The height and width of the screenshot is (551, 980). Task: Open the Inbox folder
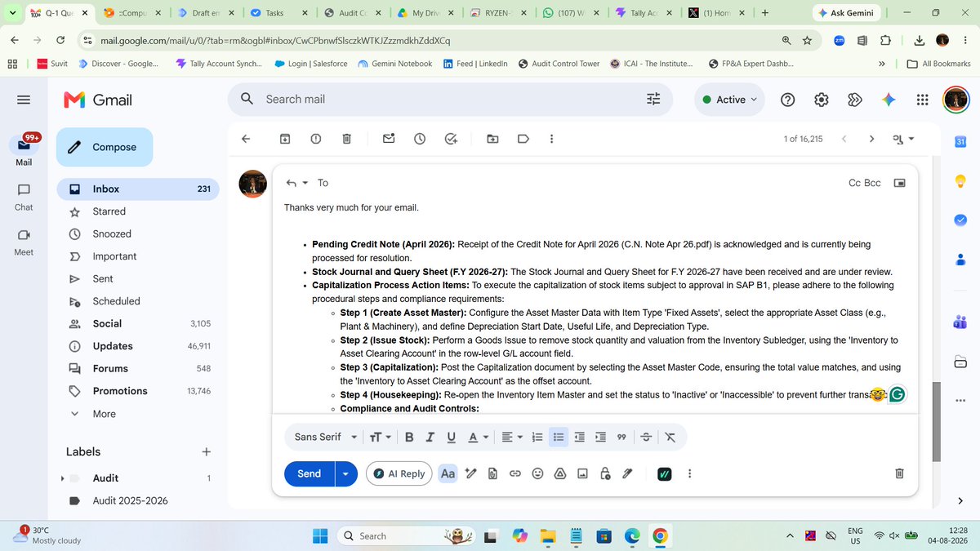(138, 189)
